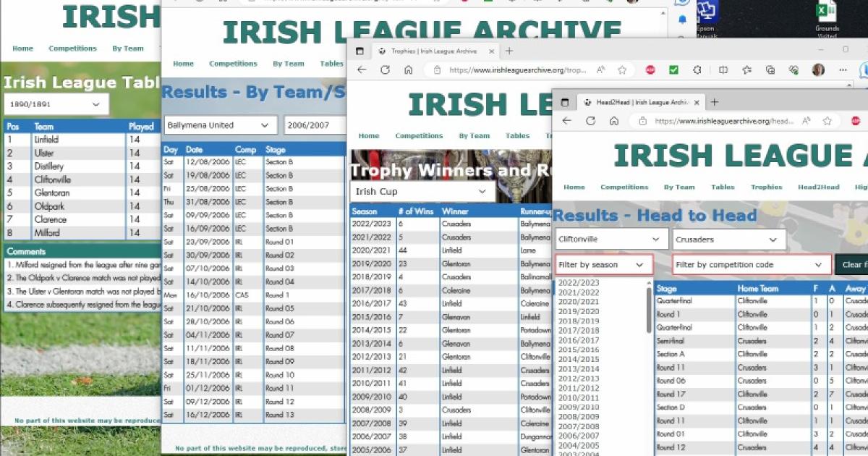Refresh the Trophies page
Image resolution: width=868 pixels, height=456 pixels.
click(x=385, y=69)
